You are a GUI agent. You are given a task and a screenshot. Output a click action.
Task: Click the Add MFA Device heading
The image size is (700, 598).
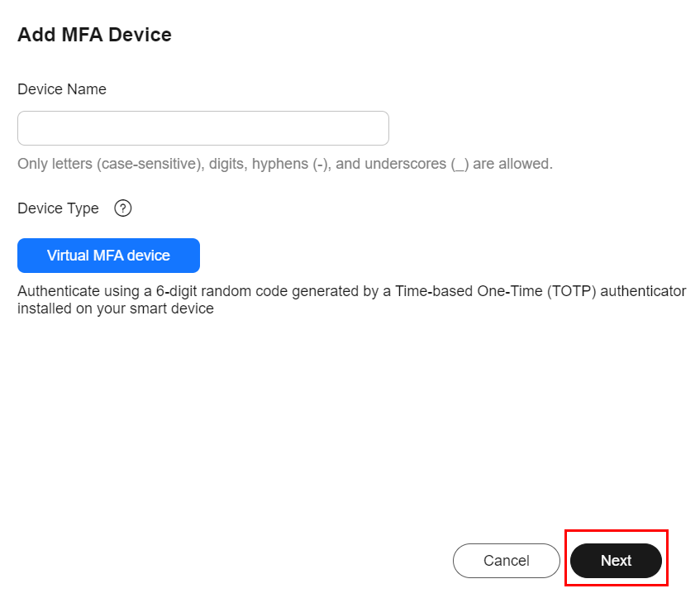94,35
